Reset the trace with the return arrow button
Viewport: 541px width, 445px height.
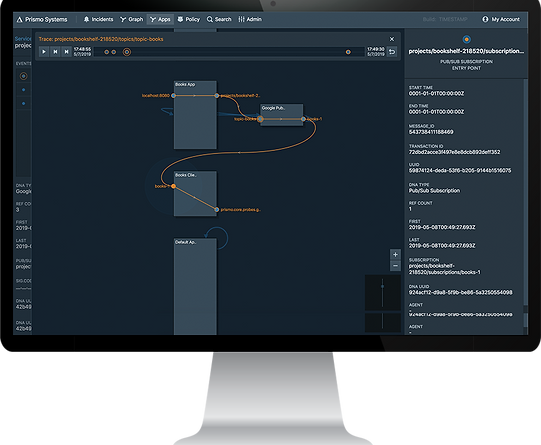392,52
